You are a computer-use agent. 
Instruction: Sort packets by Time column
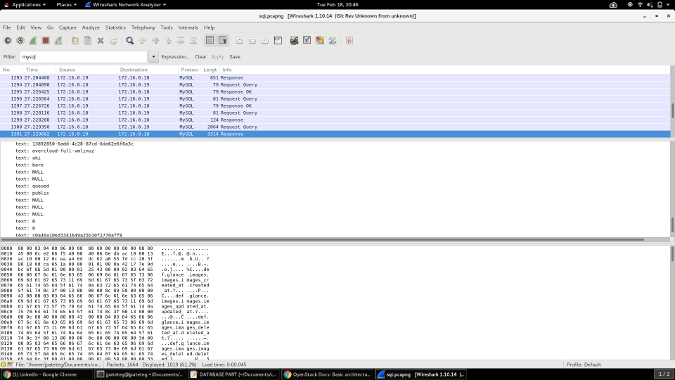(x=40, y=70)
